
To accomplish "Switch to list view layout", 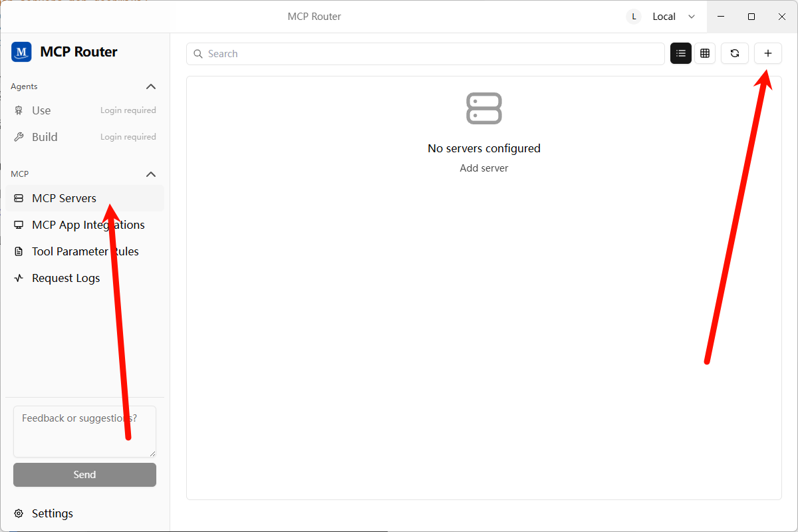I will [681, 54].
